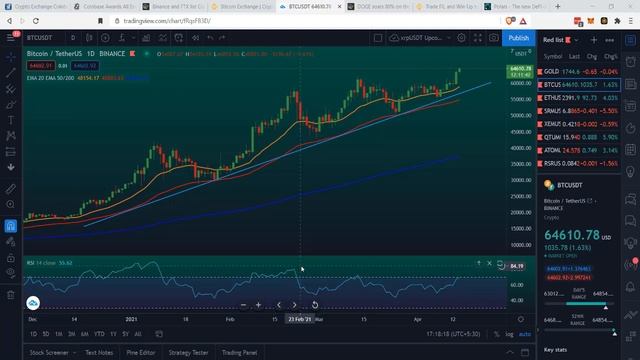This screenshot has height=360, width=640.
Task: Move the RSI pane up arrow
Action: [x=479, y=263]
